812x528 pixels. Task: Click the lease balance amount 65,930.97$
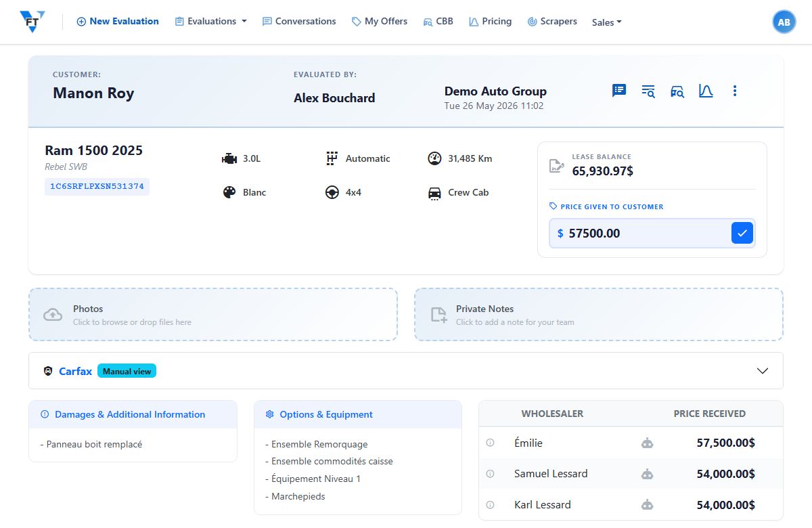click(603, 171)
